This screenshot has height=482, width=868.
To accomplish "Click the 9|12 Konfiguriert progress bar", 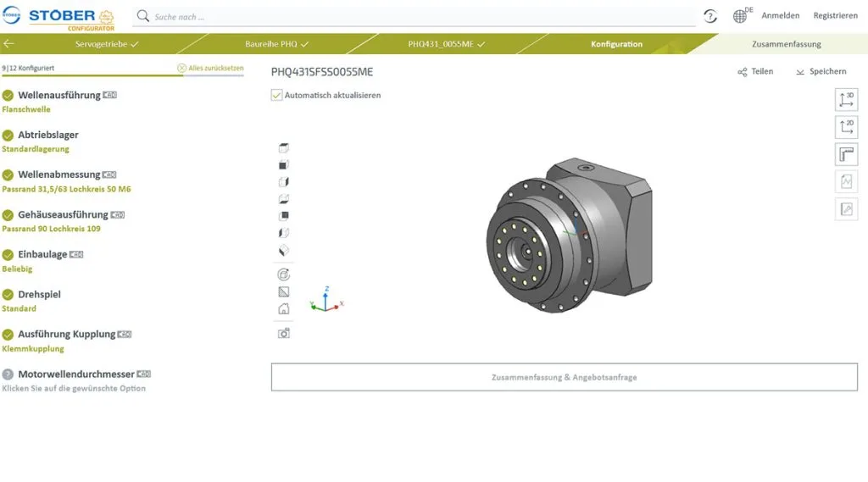I will pos(122,75).
